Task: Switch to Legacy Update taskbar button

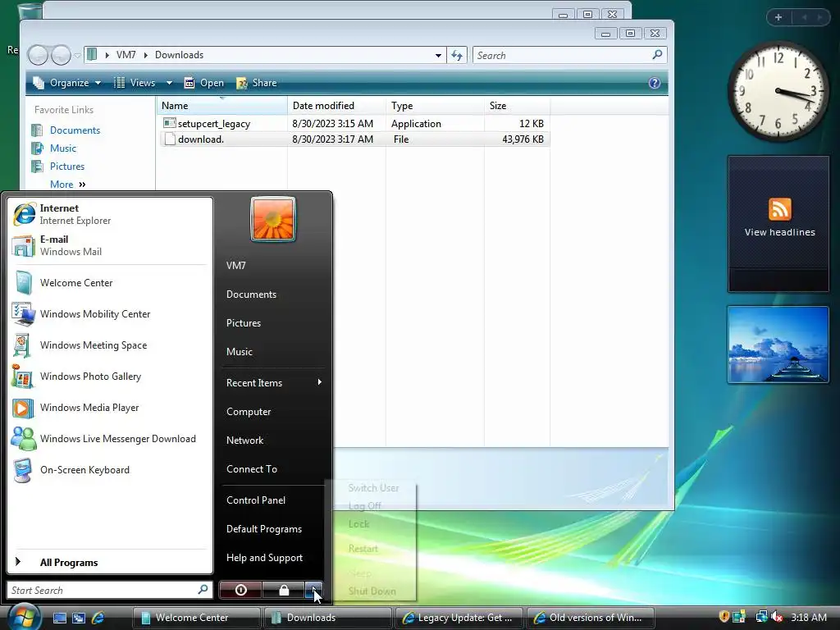Action: click(x=459, y=618)
